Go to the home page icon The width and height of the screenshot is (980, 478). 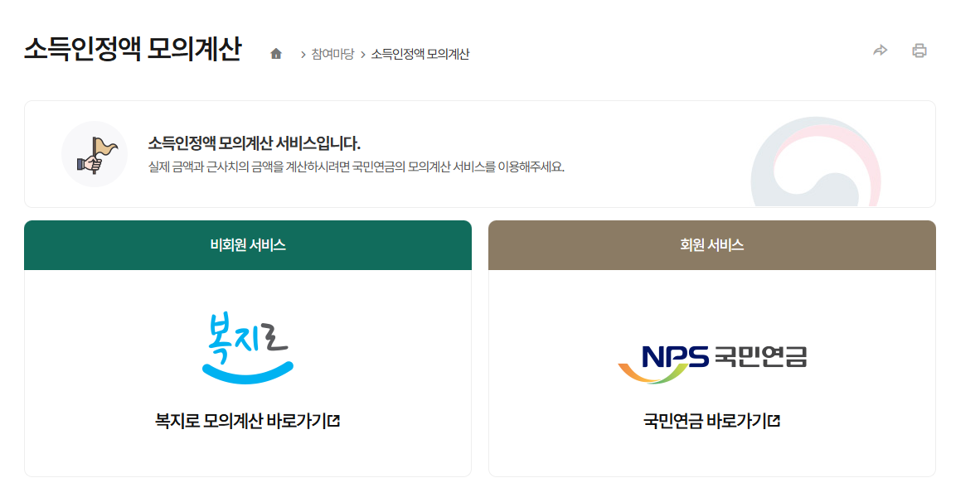click(275, 55)
